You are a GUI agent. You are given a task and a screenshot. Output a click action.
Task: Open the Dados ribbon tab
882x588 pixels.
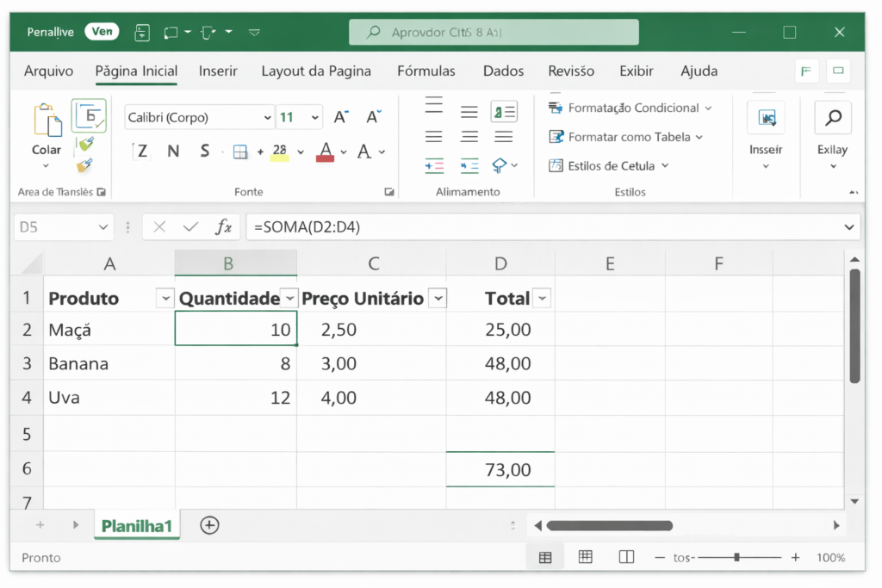[x=503, y=71]
